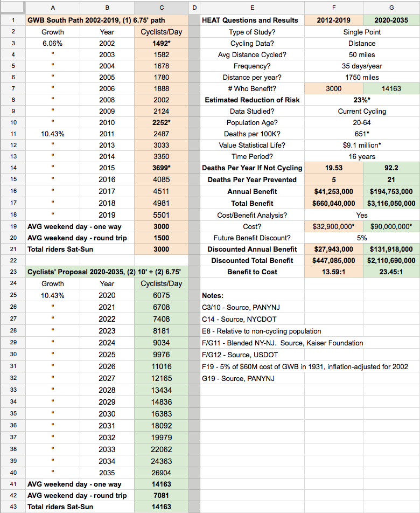
Task: Click the column G header
Action: (391, 8)
